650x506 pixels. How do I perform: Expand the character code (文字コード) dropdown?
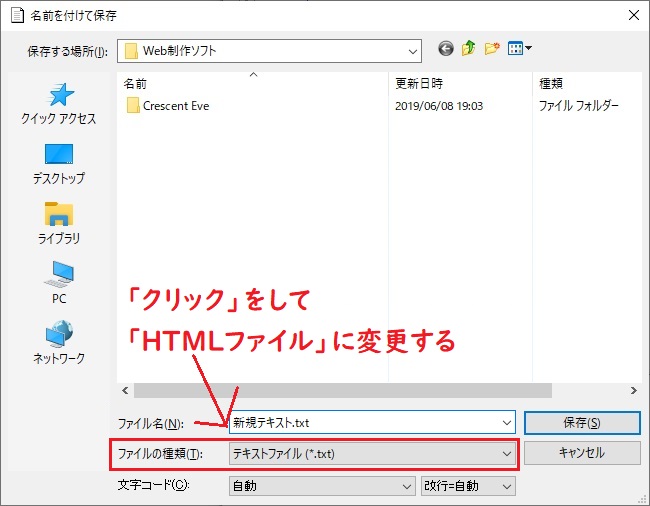coord(406,486)
